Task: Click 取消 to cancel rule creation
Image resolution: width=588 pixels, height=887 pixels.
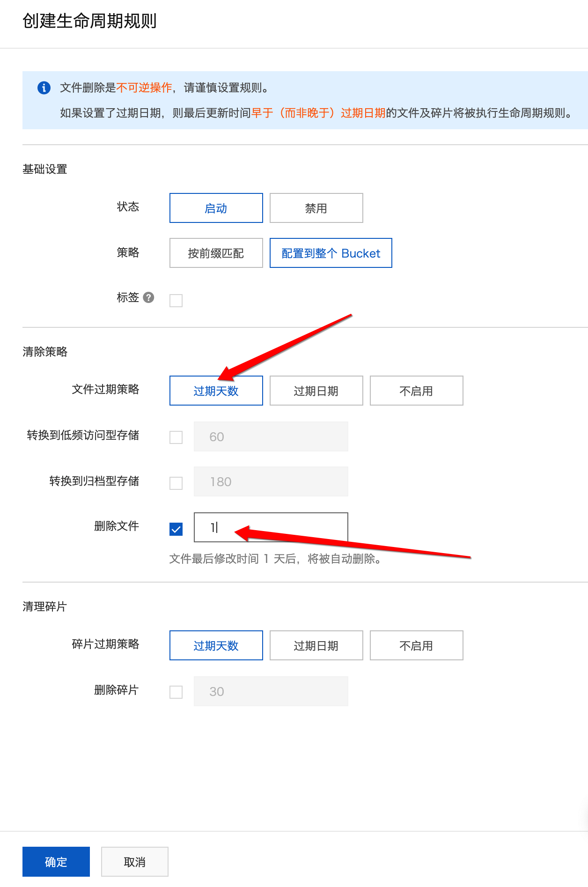Action: click(x=134, y=862)
